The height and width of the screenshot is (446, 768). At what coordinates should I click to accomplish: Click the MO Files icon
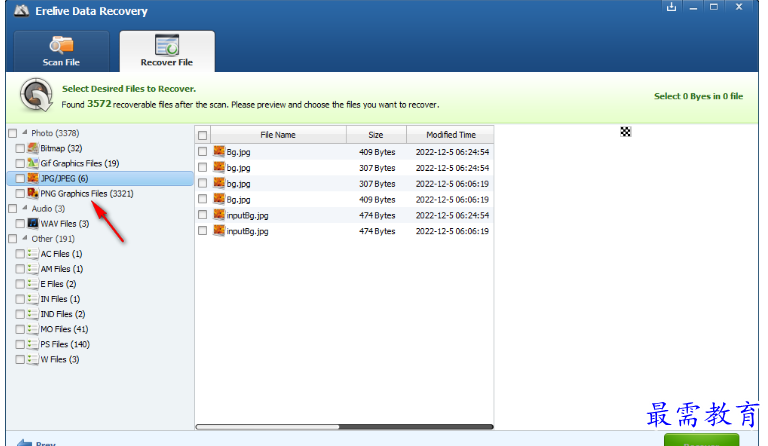(33, 329)
